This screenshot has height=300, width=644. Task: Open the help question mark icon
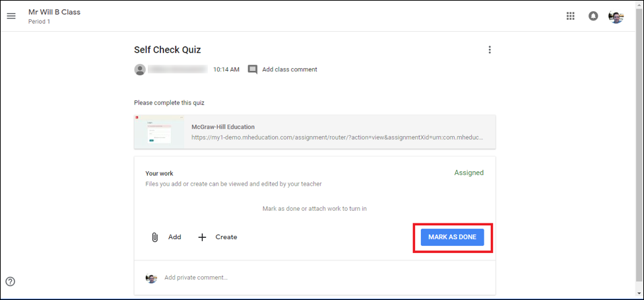point(10,281)
